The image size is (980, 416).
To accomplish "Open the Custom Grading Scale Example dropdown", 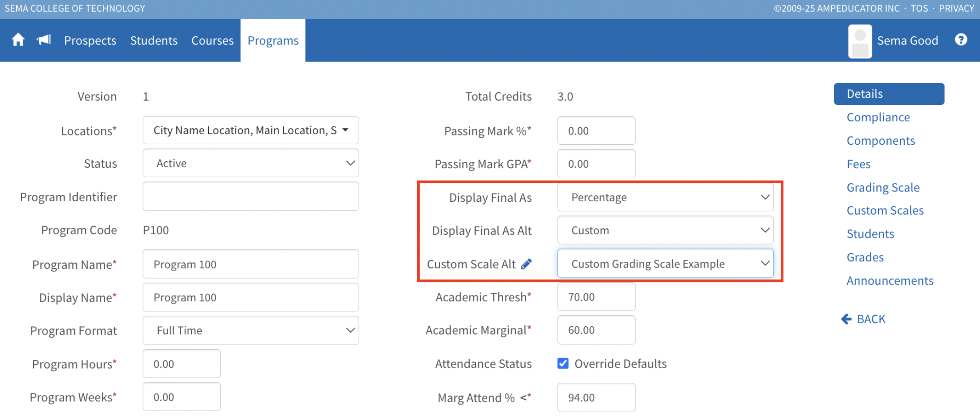I will point(665,264).
